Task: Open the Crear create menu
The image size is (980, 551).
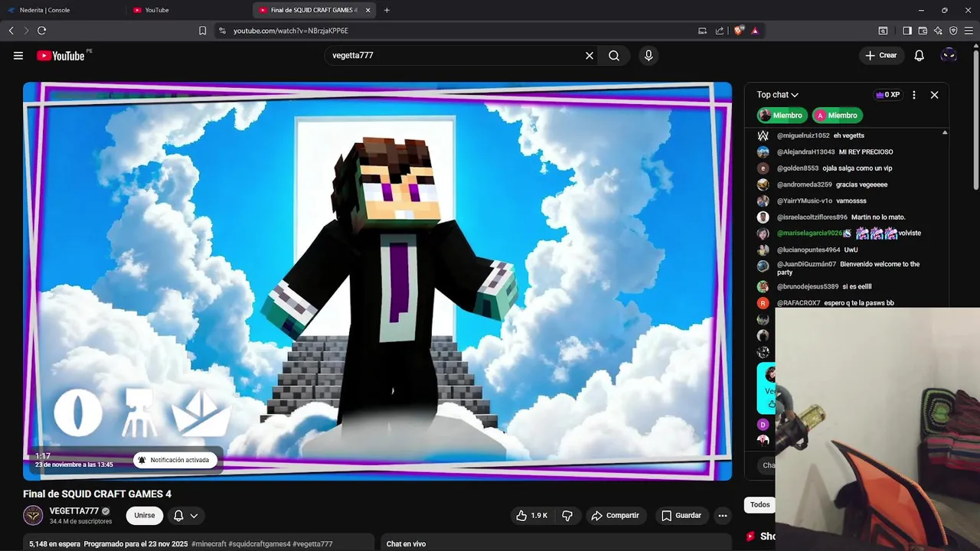Action: [880, 55]
